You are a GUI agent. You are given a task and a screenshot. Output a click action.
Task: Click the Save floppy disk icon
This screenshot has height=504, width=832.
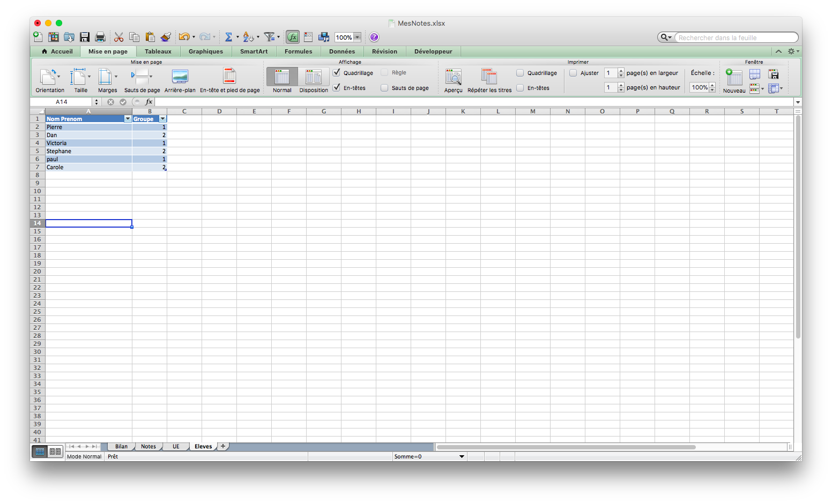pos(85,37)
